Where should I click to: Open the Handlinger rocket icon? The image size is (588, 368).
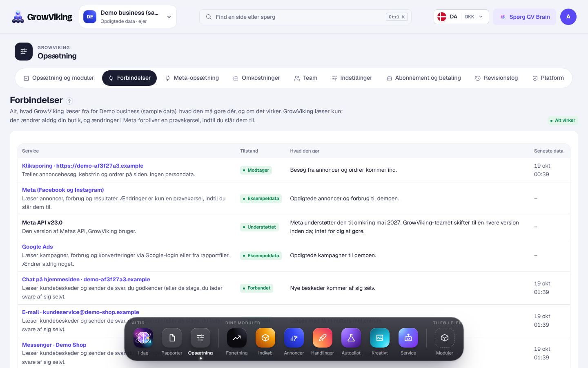[x=323, y=338]
